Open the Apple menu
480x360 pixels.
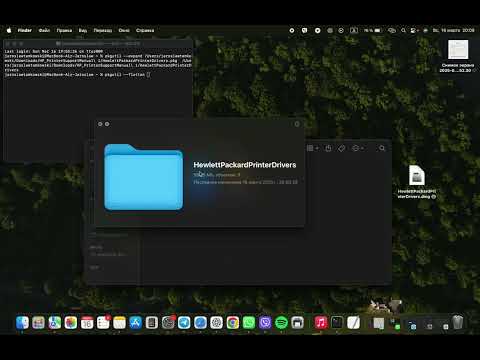coord(9,30)
